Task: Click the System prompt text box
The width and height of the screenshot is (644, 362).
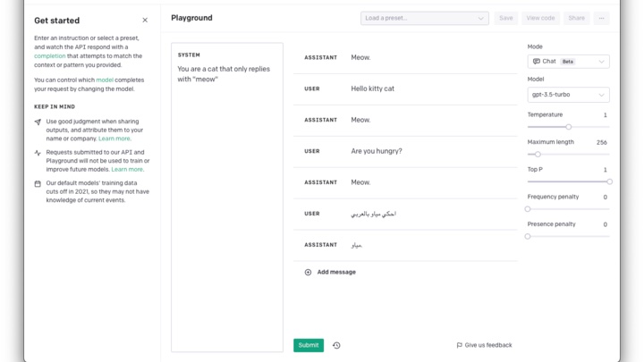Action: pyautogui.click(x=227, y=198)
